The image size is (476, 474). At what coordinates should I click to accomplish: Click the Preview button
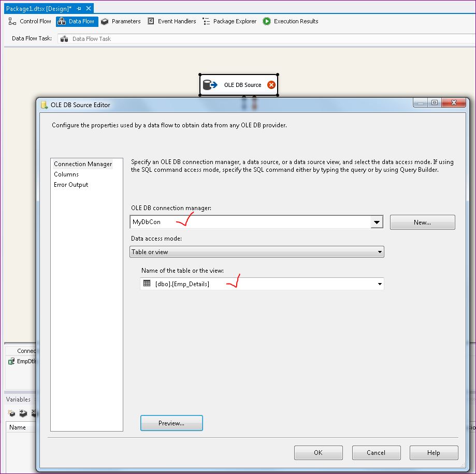click(171, 423)
